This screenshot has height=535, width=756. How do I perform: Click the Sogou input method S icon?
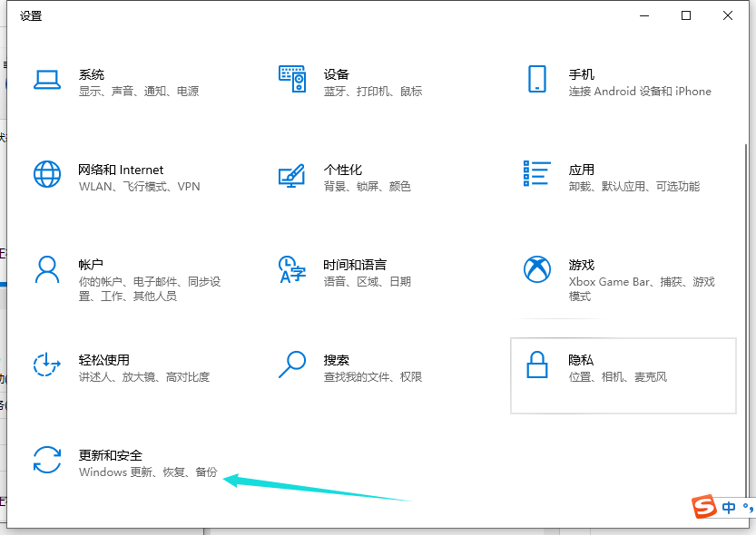tap(704, 507)
